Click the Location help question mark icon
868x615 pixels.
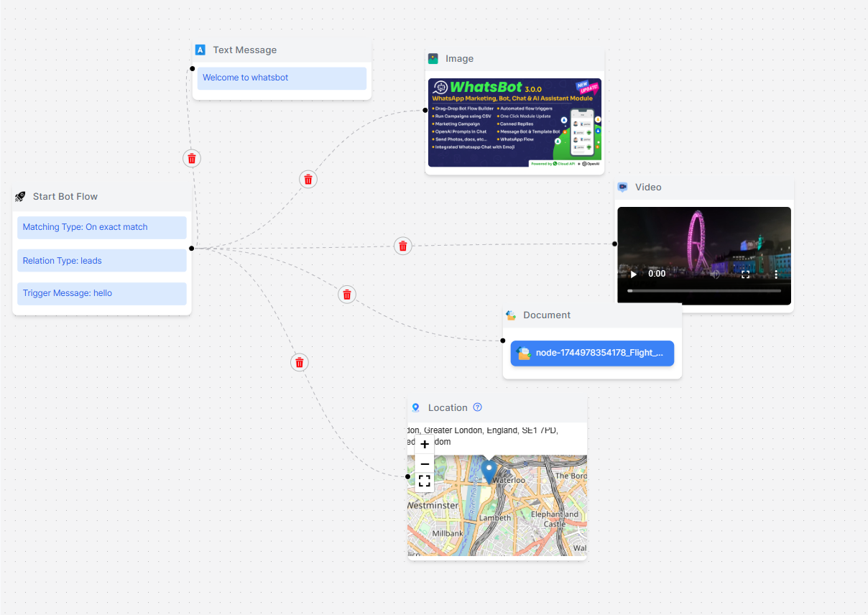[x=478, y=407]
